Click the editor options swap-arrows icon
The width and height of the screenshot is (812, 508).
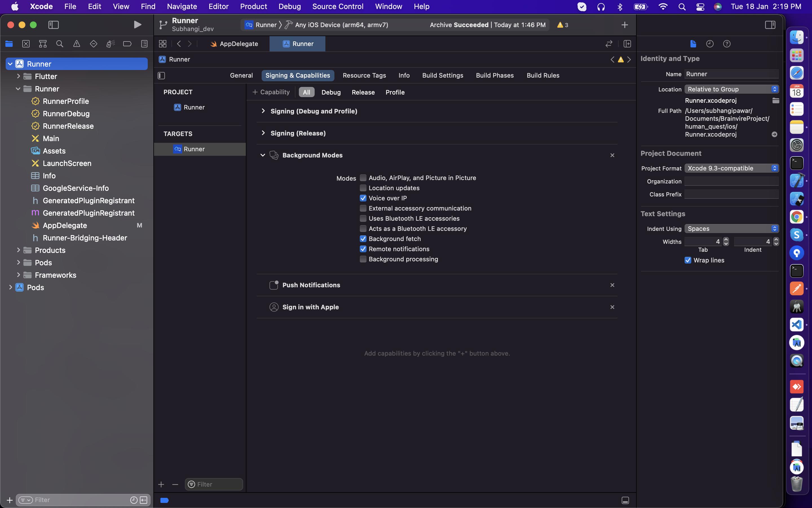pyautogui.click(x=609, y=44)
